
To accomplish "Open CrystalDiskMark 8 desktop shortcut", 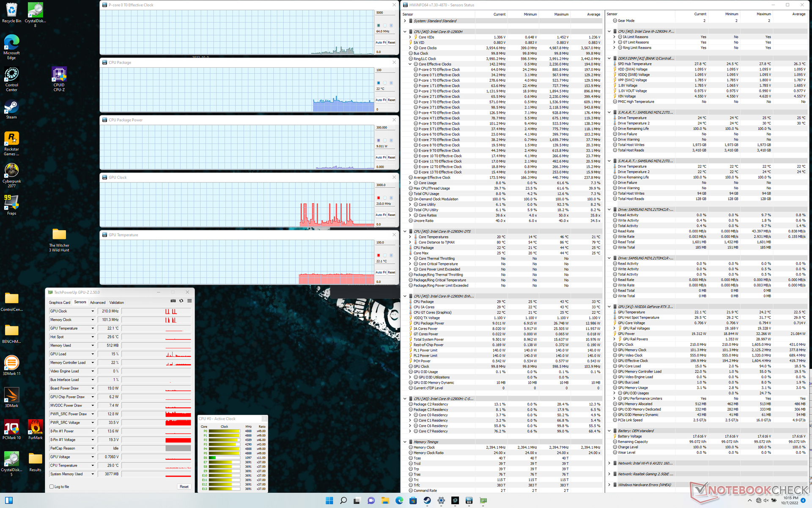I will pyautogui.click(x=35, y=15).
